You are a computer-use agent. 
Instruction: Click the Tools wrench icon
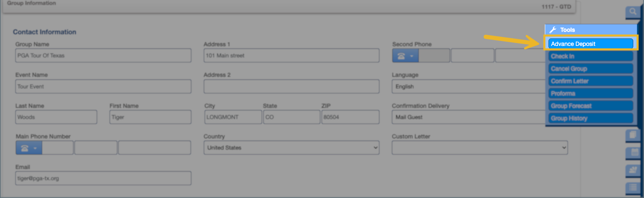point(553,30)
